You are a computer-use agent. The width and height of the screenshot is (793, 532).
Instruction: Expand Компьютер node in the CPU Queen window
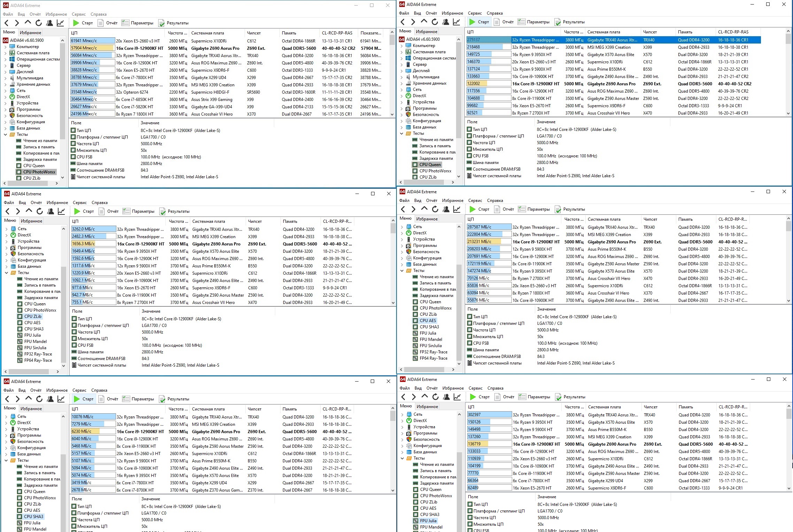point(401,46)
